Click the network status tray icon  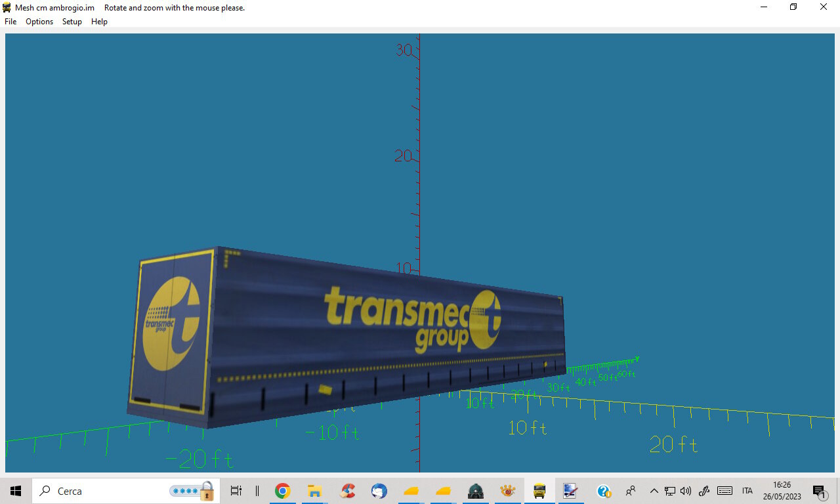pyautogui.click(x=670, y=491)
